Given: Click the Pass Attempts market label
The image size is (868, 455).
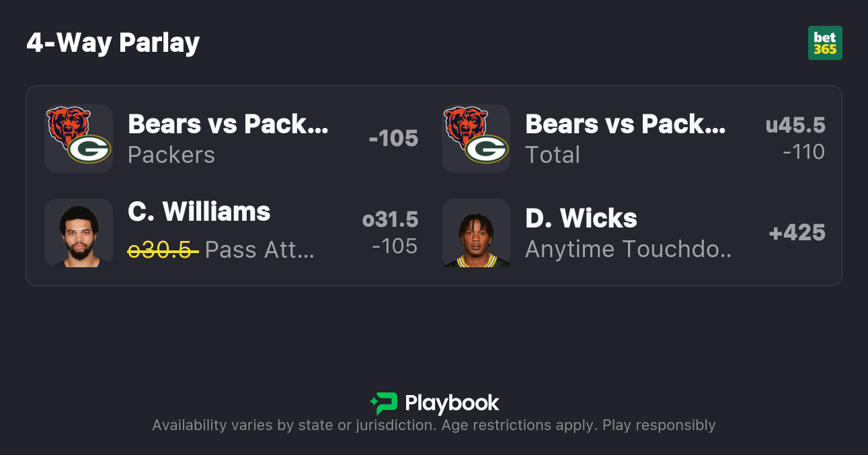Looking at the screenshot, I should pyautogui.click(x=260, y=250).
